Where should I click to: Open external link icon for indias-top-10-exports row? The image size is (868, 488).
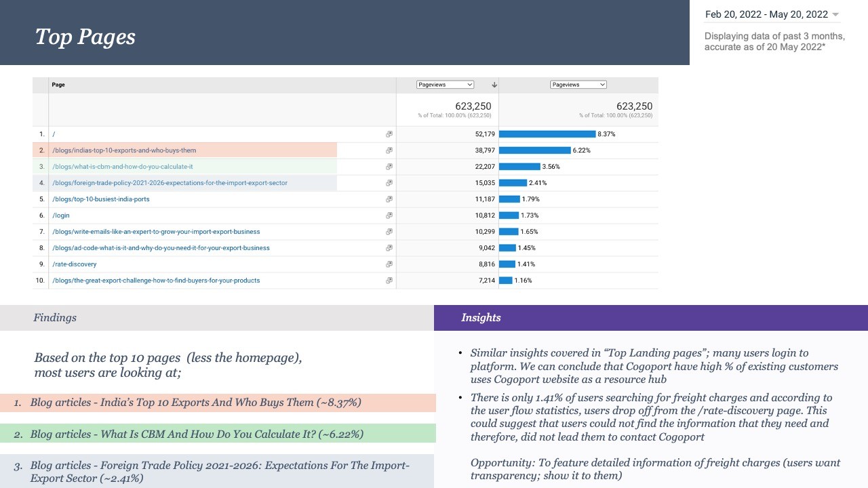pos(389,150)
